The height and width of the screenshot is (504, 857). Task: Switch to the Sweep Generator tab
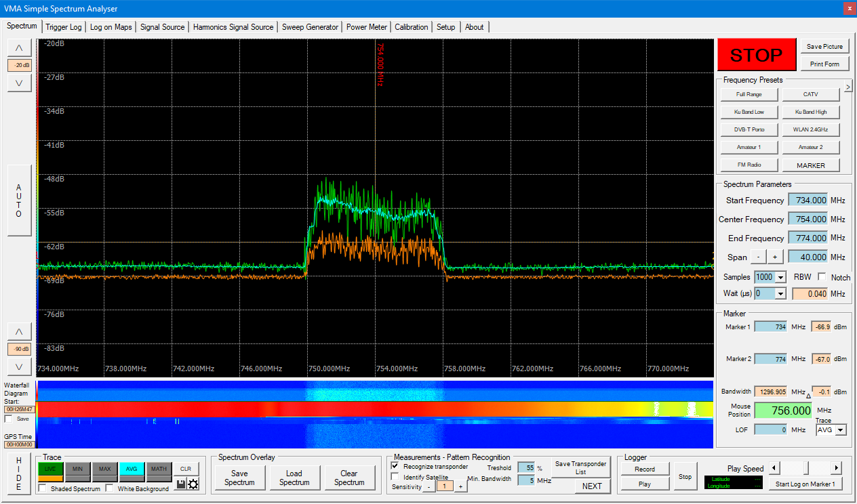click(x=310, y=27)
